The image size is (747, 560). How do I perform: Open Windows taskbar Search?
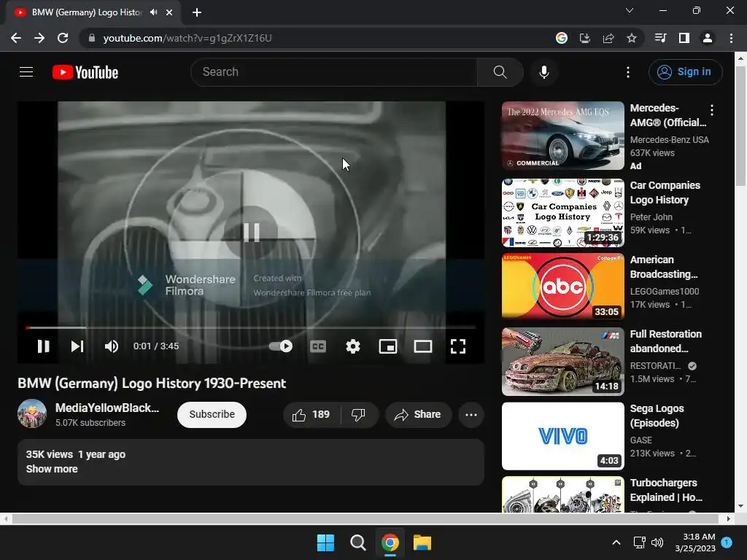click(357, 542)
